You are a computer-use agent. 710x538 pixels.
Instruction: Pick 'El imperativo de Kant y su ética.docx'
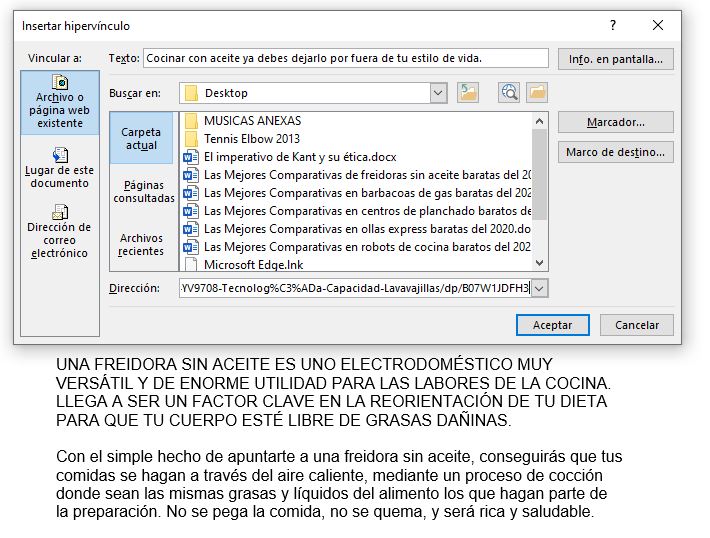(x=299, y=157)
